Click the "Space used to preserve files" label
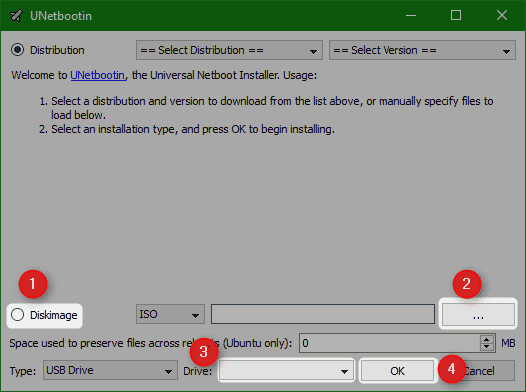The width and height of the screenshot is (526, 392). coord(151,343)
